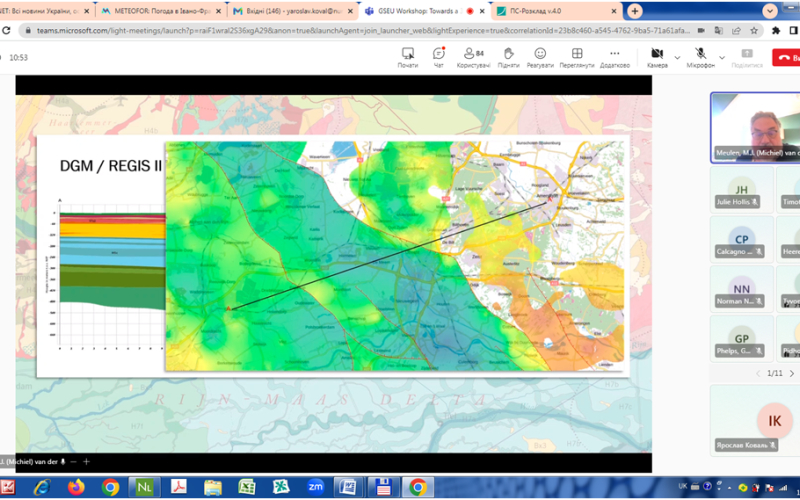The image size is (800, 500).
Task: Open a new browser tab
Action: (x=635, y=11)
